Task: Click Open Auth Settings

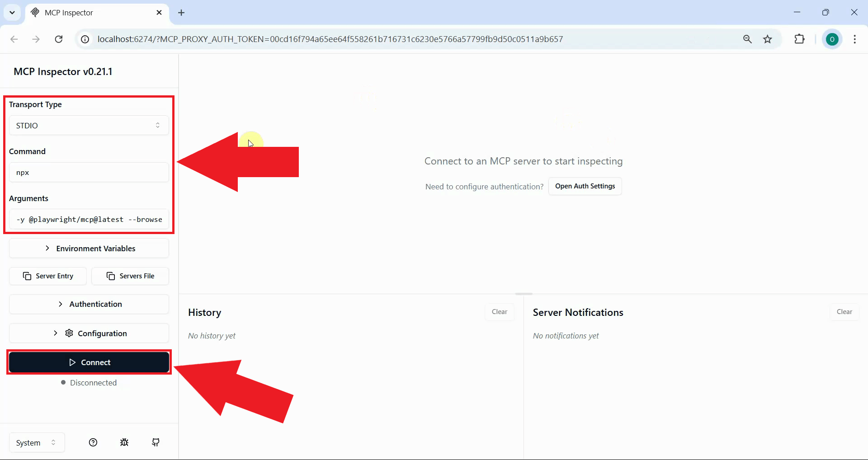Action: [x=585, y=186]
